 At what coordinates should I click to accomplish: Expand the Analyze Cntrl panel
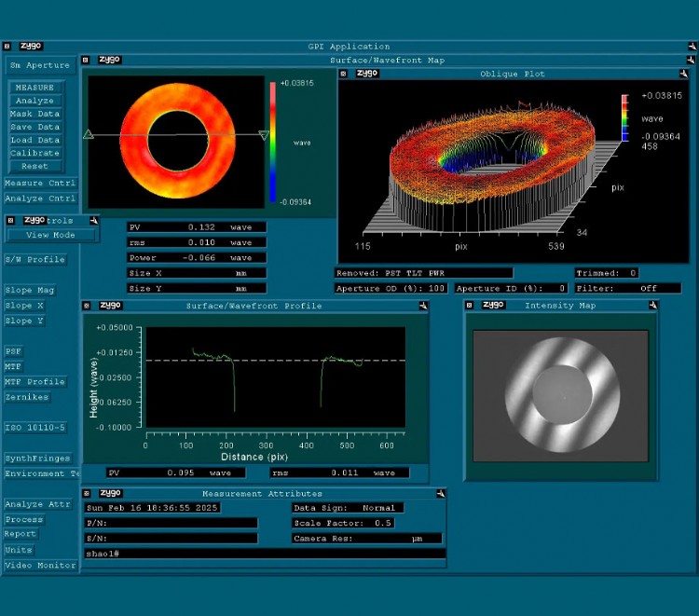(40, 198)
